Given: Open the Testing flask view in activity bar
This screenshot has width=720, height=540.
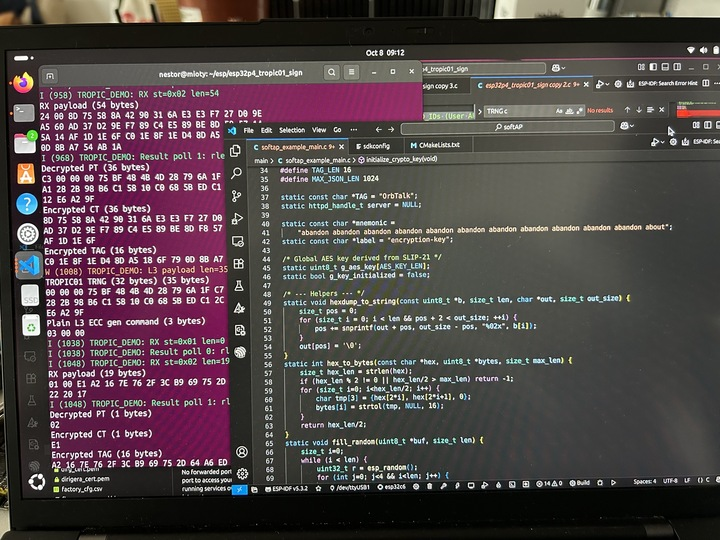Looking at the screenshot, I should 239,286.
